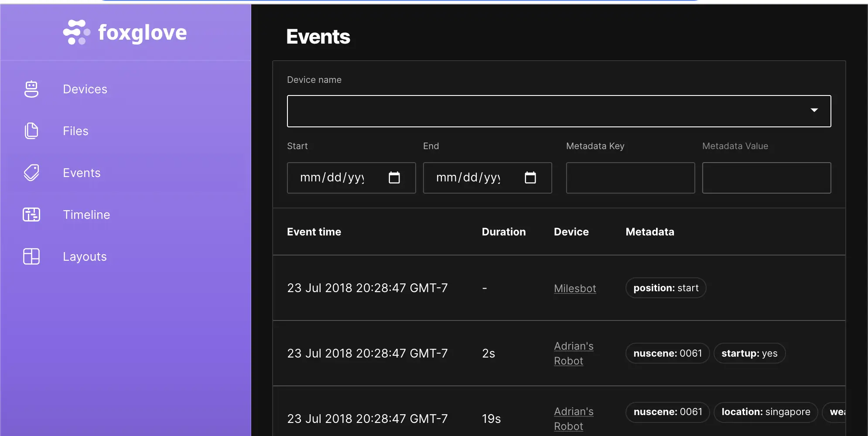Viewport: 868px width, 436px height.
Task: Click the location: singapore metadata chip
Action: tap(765, 412)
